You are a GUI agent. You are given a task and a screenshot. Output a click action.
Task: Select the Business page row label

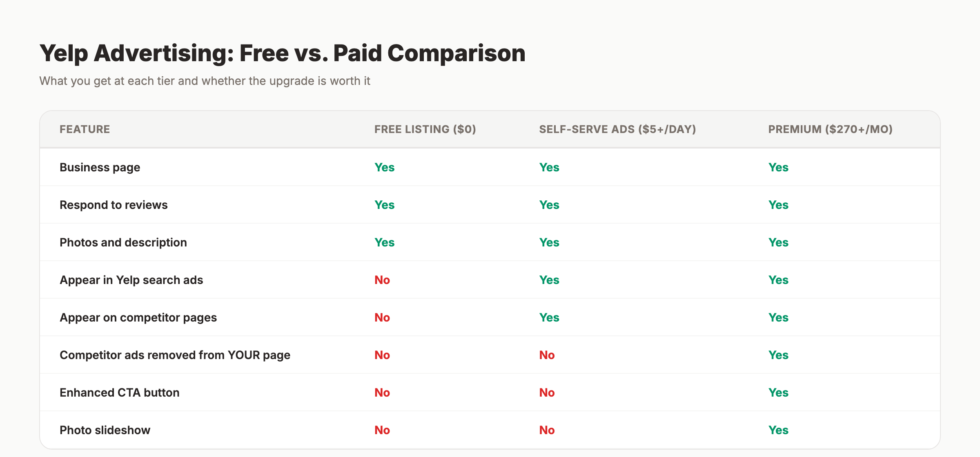pos(99,167)
